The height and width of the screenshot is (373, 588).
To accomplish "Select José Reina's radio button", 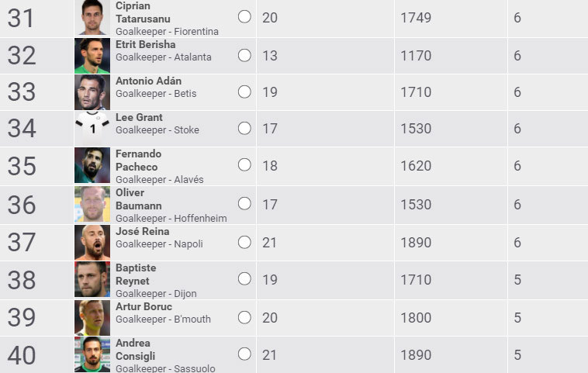I will pyautogui.click(x=244, y=242).
